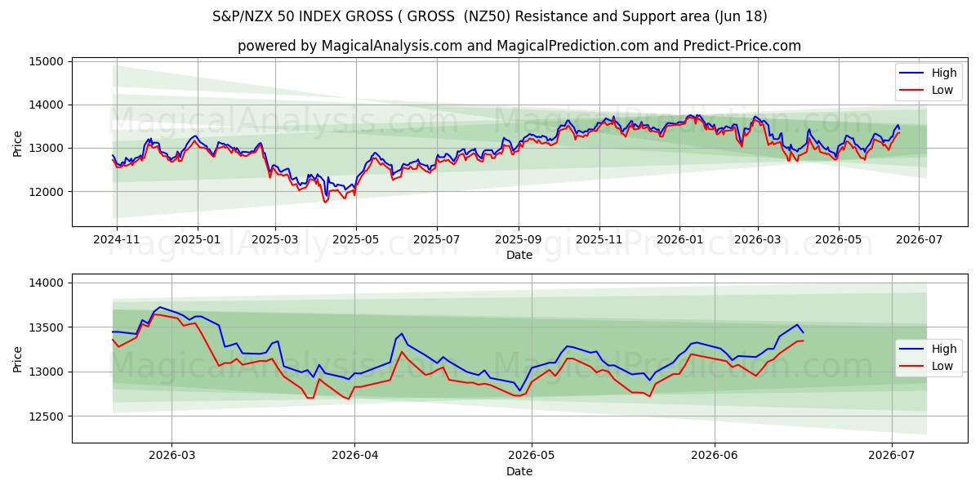Click the 2026-03 tick label on the lower chart
The width and height of the screenshot is (980, 490).
171,457
